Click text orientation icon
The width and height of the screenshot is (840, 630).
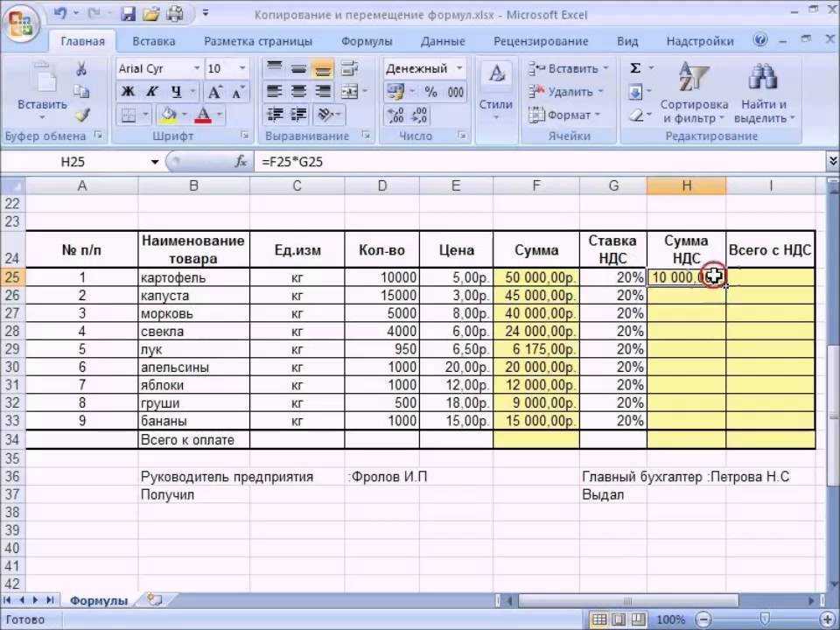click(x=325, y=115)
